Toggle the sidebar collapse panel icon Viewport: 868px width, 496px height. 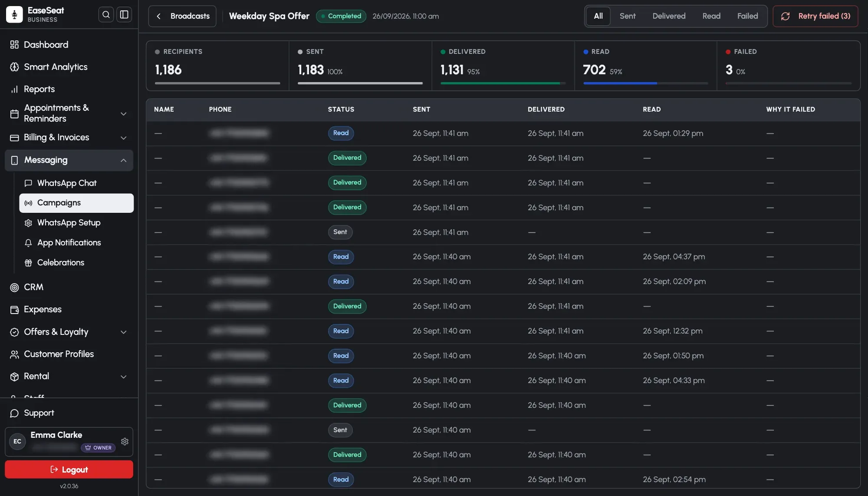click(124, 14)
